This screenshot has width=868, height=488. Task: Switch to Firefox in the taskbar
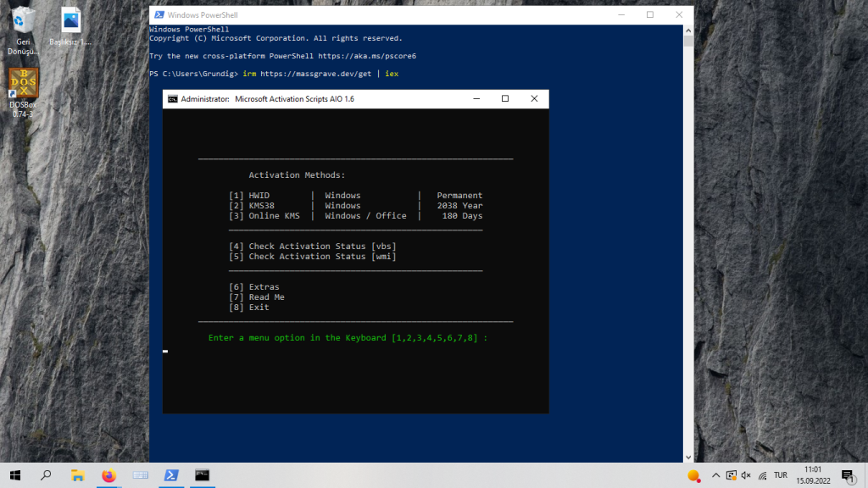click(109, 475)
